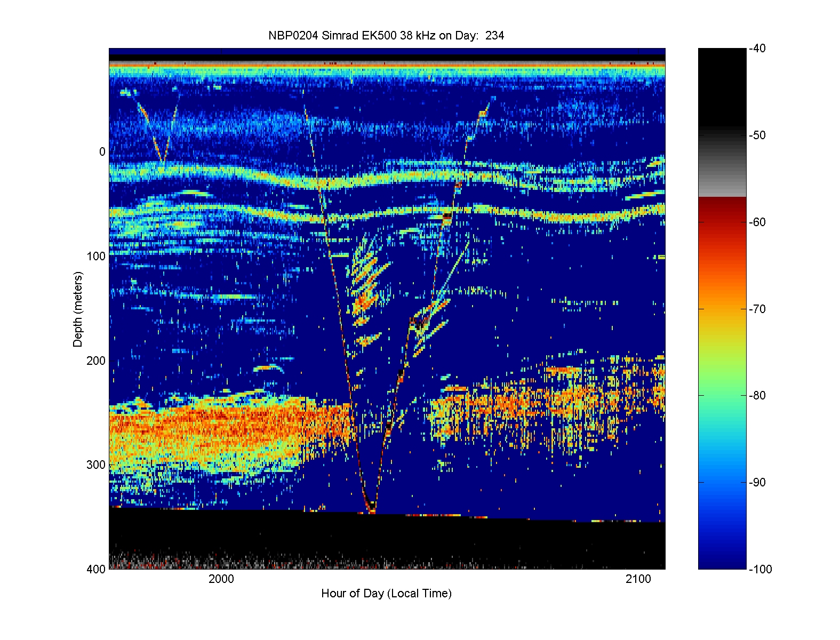Click the colorbar label '-100'
840x640 pixels.
tap(760, 569)
